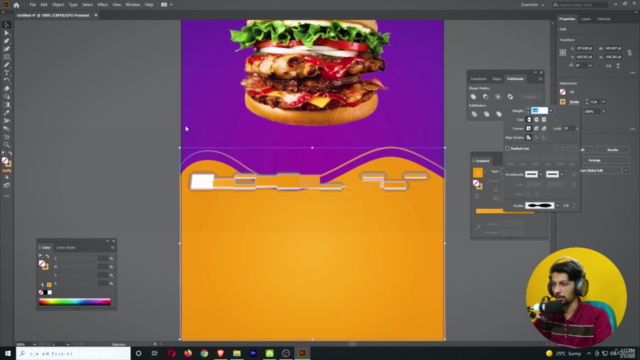Select the Symbol Sprayer tool
The image size is (640, 360).
tap(7, 121)
